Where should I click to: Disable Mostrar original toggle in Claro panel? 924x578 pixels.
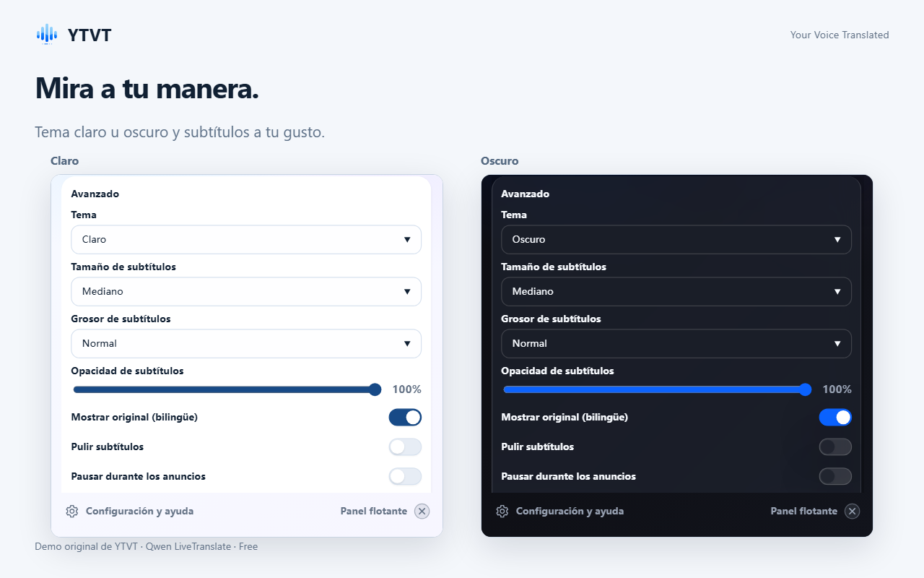(405, 417)
